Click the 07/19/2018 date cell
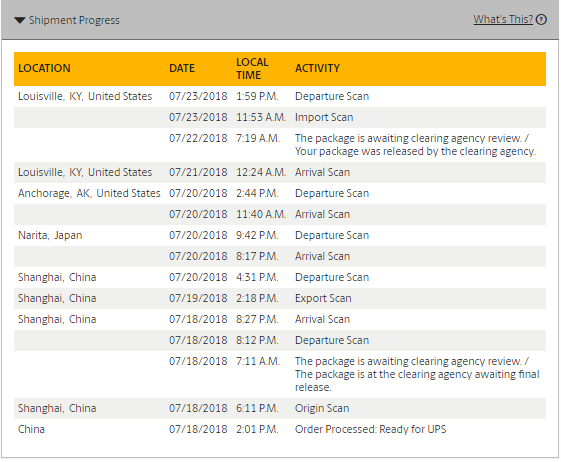 coord(198,298)
